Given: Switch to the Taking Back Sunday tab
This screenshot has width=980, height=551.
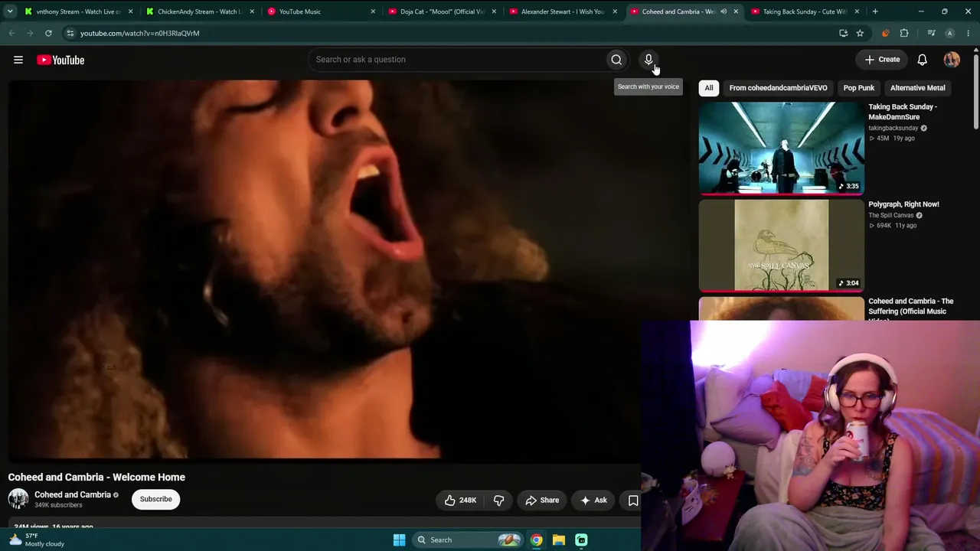Looking at the screenshot, I should click(803, 11).
